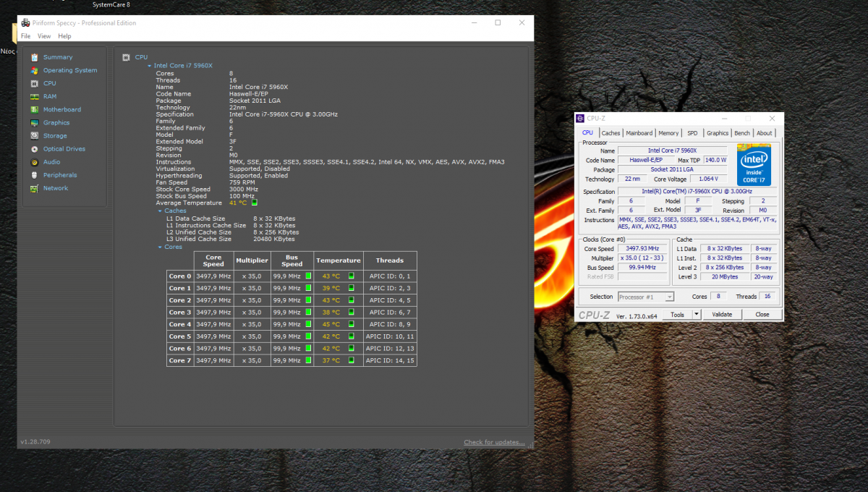Image resolution: width=868 pixels, height=492 pixels.
Task: Click the Threads column header
Action: [x=390, y=260]
